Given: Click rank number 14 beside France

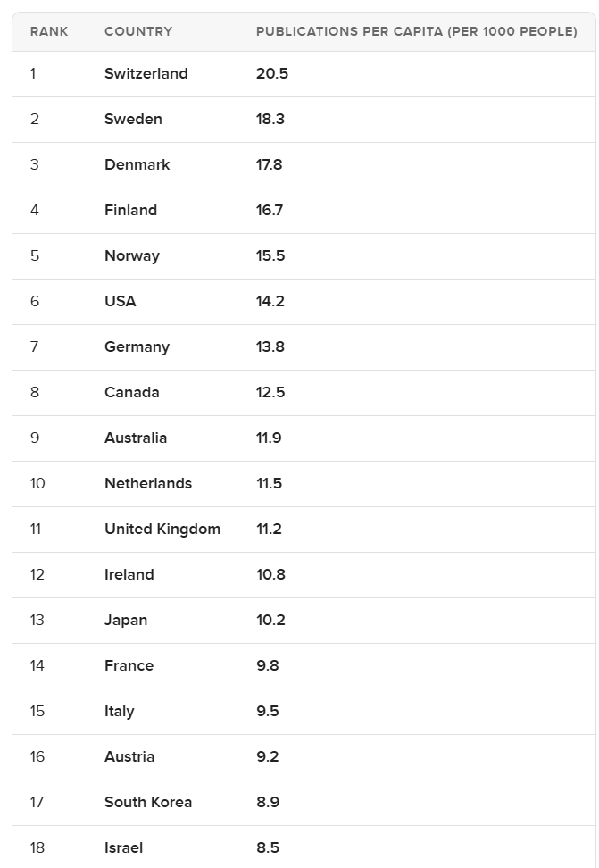Looking at the screenshot, I should (37, 665).
